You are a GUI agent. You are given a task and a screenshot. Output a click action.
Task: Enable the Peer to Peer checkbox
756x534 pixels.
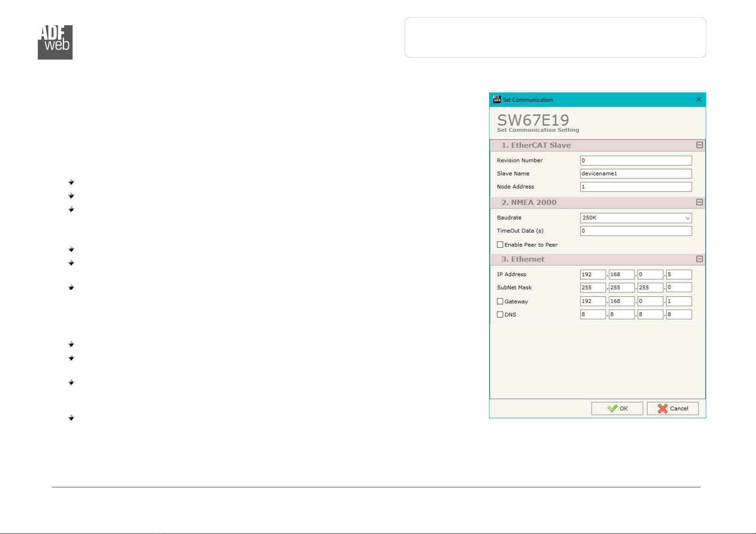point(500,245)
